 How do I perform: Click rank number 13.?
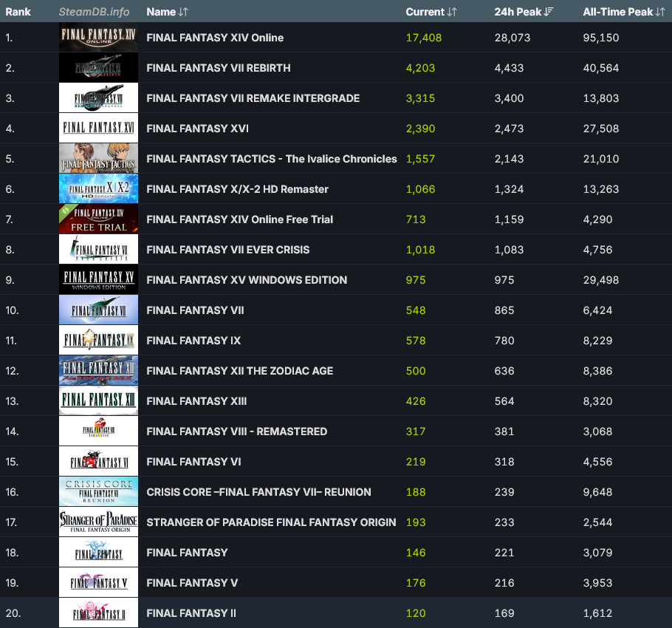click(12, 401)
